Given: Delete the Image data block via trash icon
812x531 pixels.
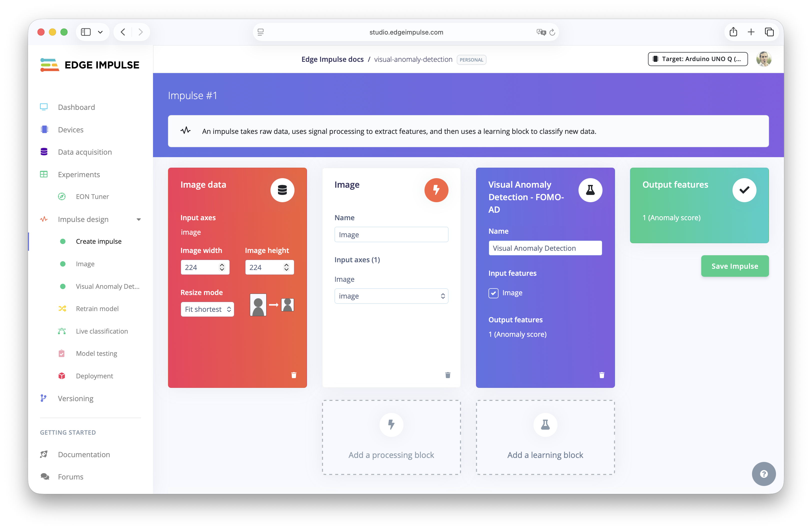Looking at the screenshot, I should pyautogui.click(x=294, y=375).
